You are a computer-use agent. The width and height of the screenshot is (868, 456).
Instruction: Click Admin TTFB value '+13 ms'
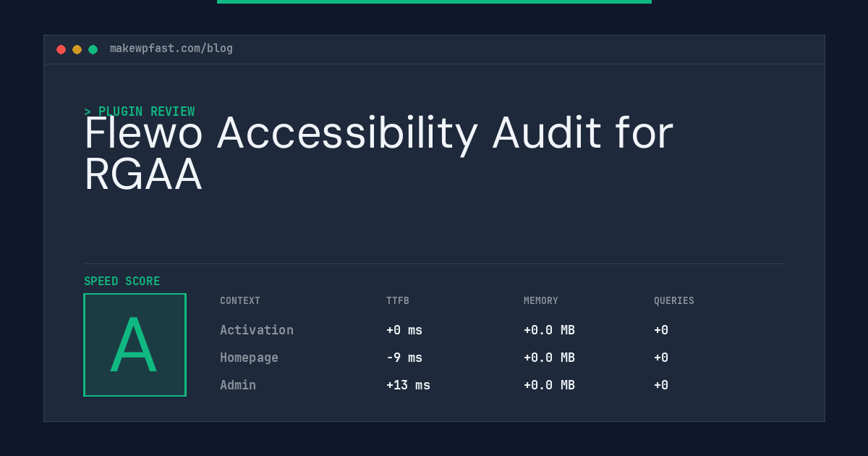pyautogui.click(x=408, y=385)
